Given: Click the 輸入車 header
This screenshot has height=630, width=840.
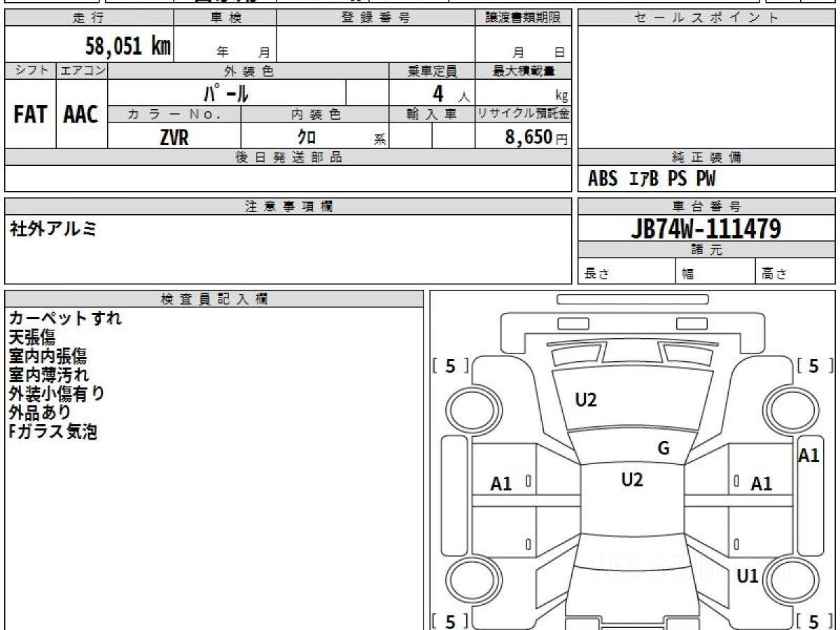Looking at the screenshot, I should (432, 115).
